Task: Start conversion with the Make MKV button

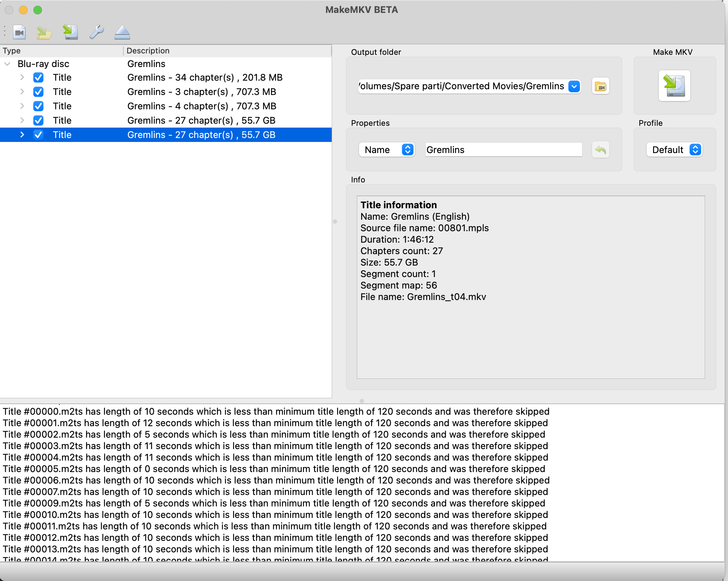Action: point(674,86)
